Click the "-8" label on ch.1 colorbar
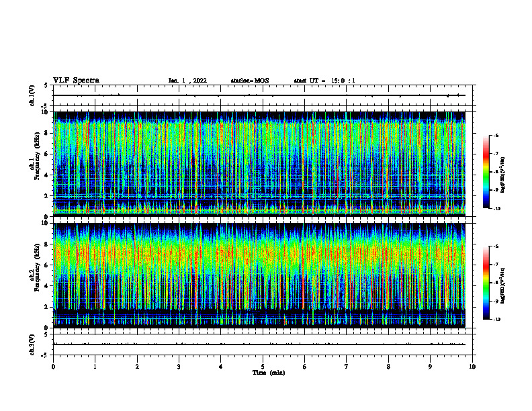Image resolution: width=532 pixels, height=411 pixels. 496,172
